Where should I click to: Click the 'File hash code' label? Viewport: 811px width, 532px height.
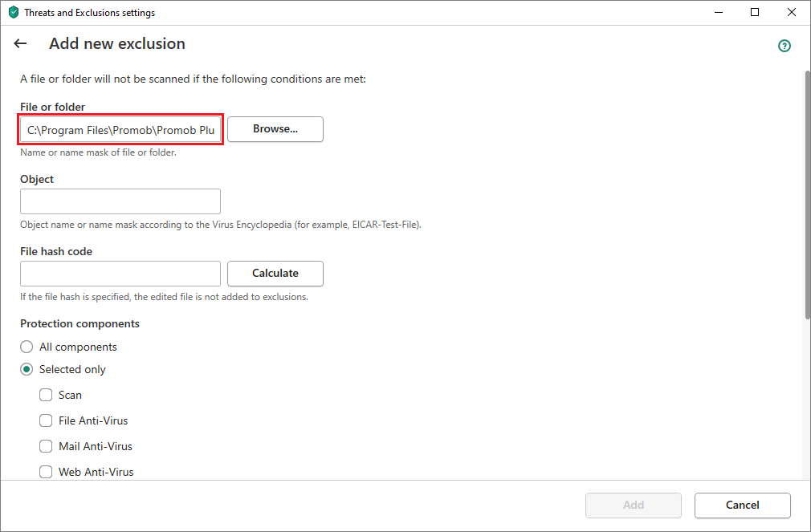(x=56, y=252)
